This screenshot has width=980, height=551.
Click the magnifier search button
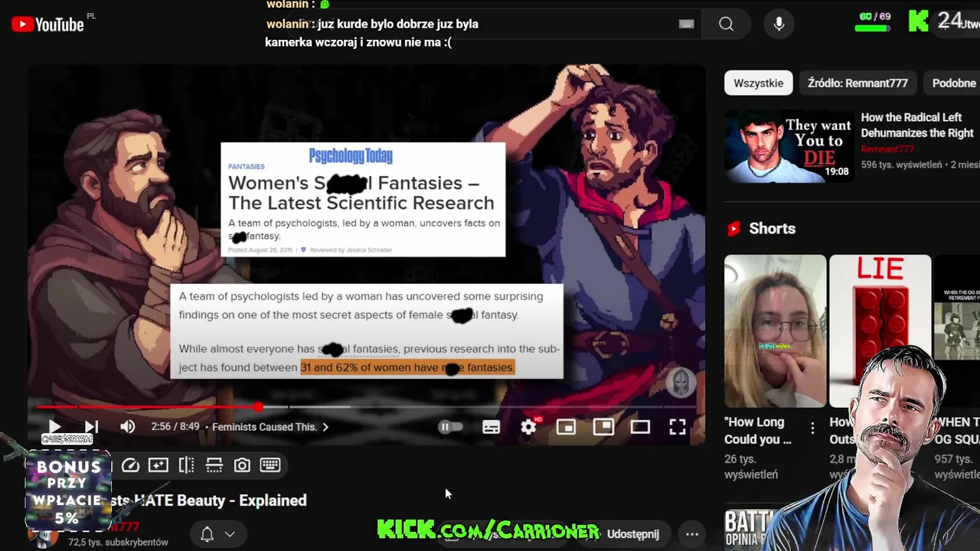[726, 24]
